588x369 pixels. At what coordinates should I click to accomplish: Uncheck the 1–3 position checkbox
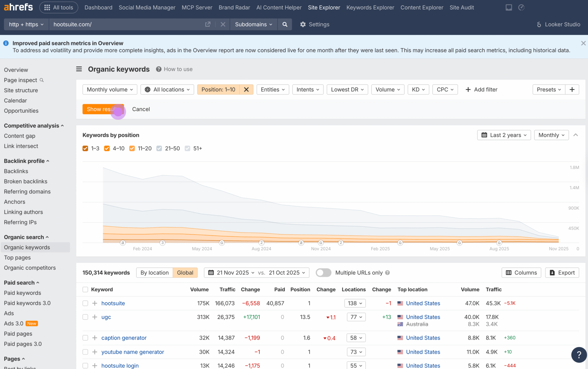tap(85, 148)
